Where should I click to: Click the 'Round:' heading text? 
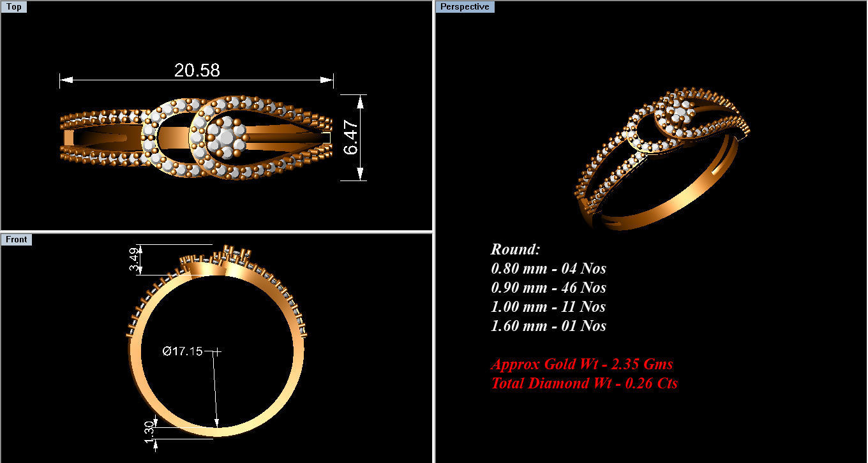click(516, 249)
